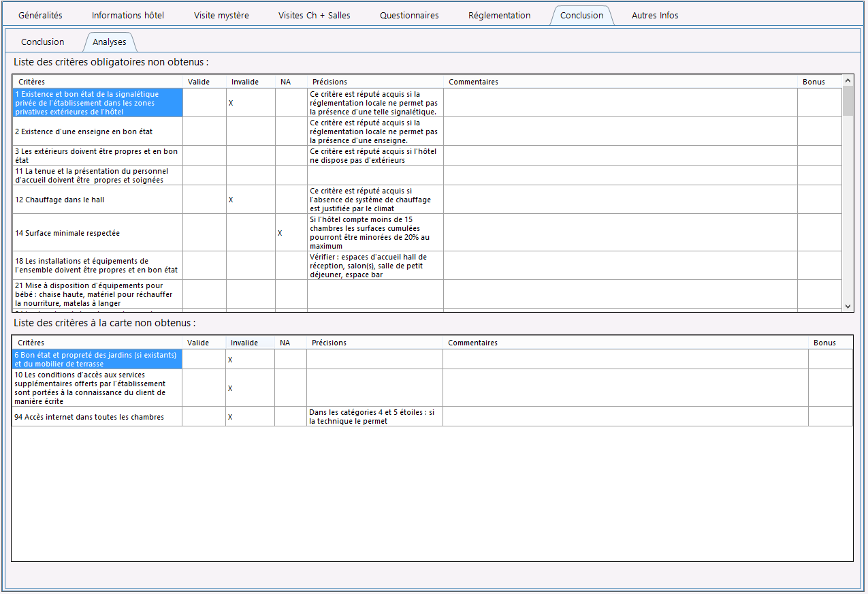The width and height of the screenshot is (868, 594).
Task: Click the Valide cell for 6 Bon état des jardins
Action: pyautogui.click(x=204, y=360)
